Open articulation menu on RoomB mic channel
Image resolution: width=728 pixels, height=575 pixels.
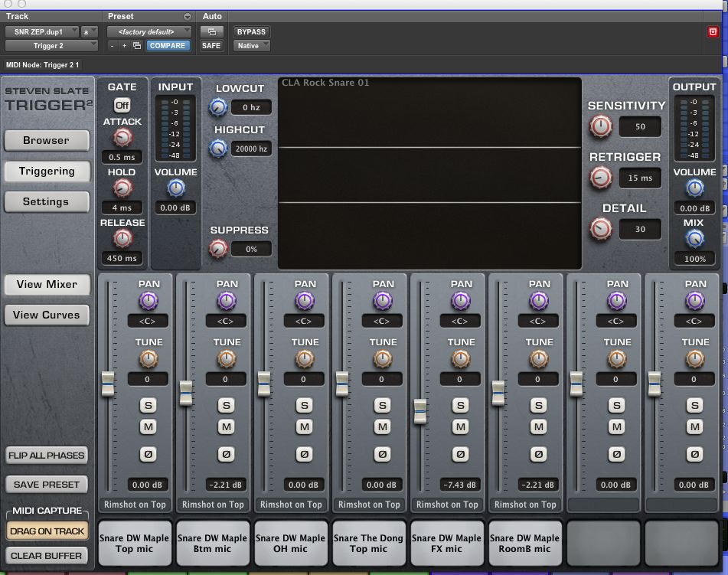pos(525,505)
